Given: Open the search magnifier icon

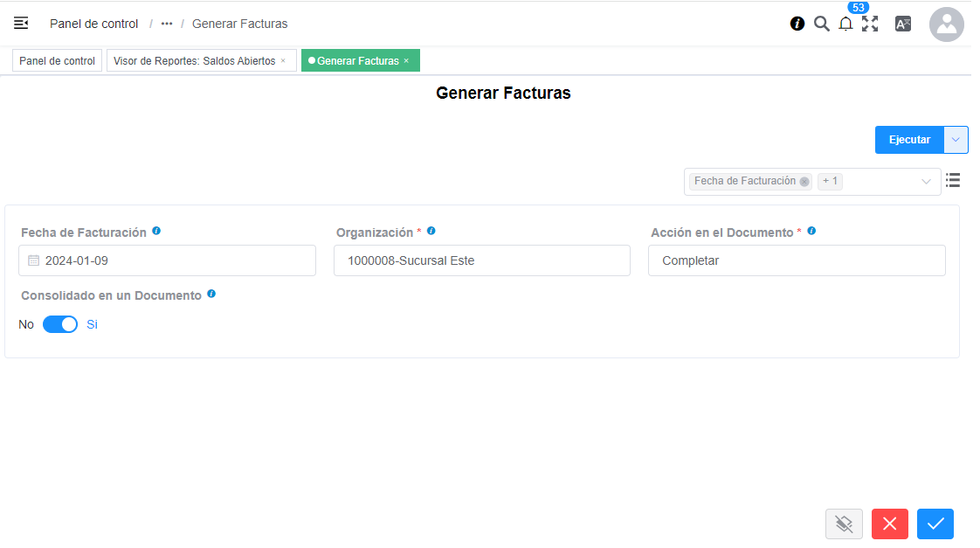Looking at the screenshot, I should tap(821, 24).
